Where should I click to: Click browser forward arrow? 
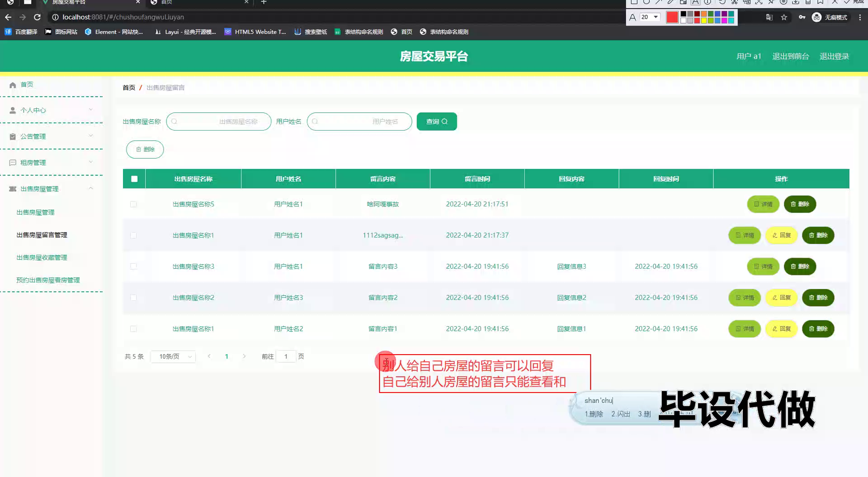(23, 17)
